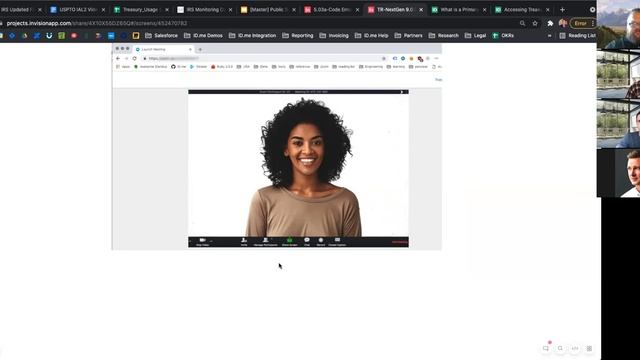Open Manage Participants in Zoom toolbar
The width and height of the screenshot is (640, 360).
[x=265, y=242]
